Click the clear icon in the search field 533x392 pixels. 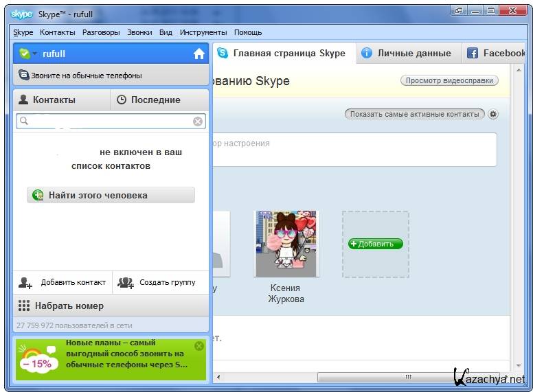click(198, 122)
